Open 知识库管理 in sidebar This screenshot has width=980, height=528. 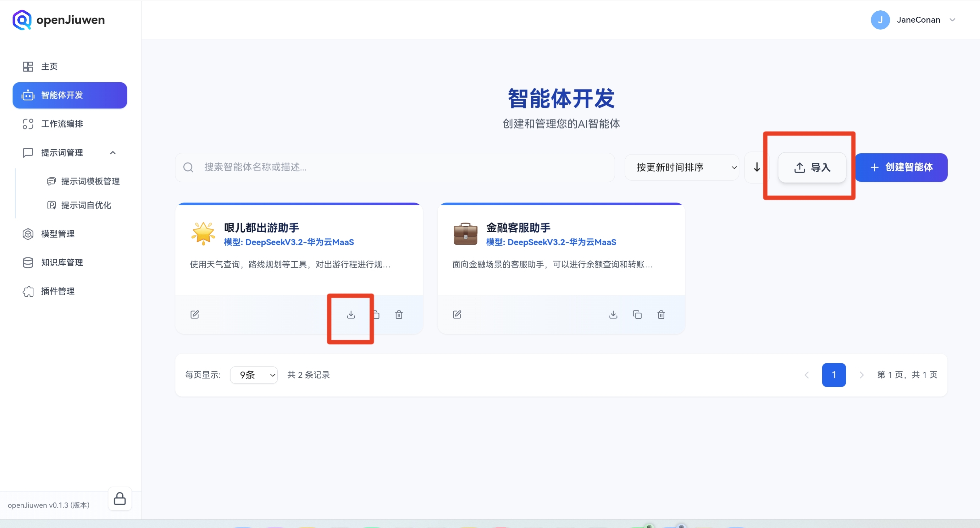(x=62, y=262)
